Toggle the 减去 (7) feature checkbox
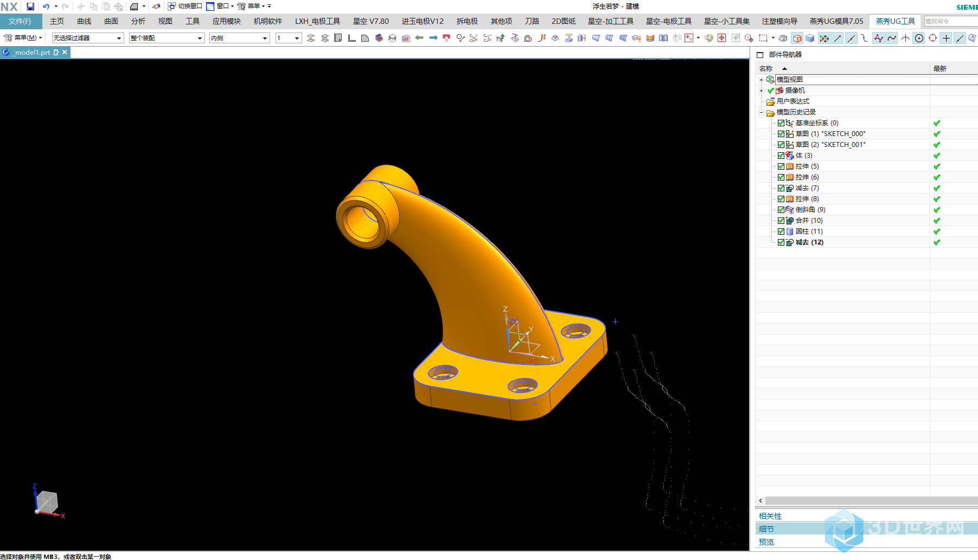The height and width of the screenshot is (560, 978). pos(781,188)
